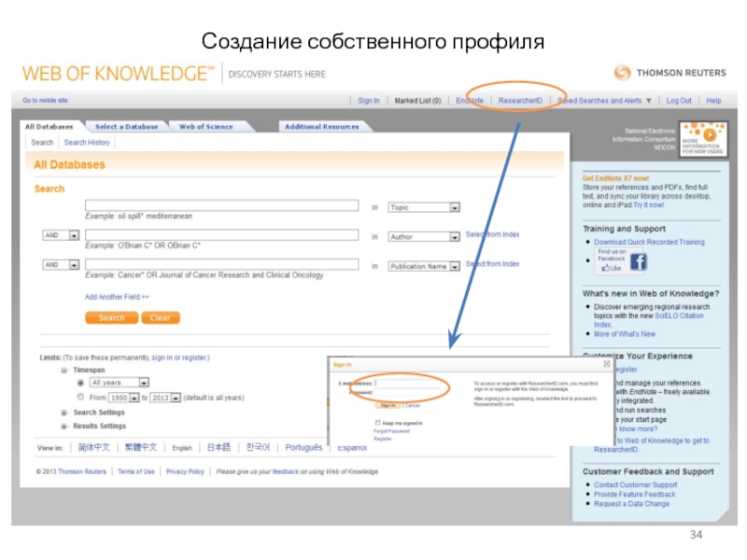Screen dimensions: 747x560
Task: Open Saved Searches and Alerts menu arrow
Action: (x=648, y=101)
